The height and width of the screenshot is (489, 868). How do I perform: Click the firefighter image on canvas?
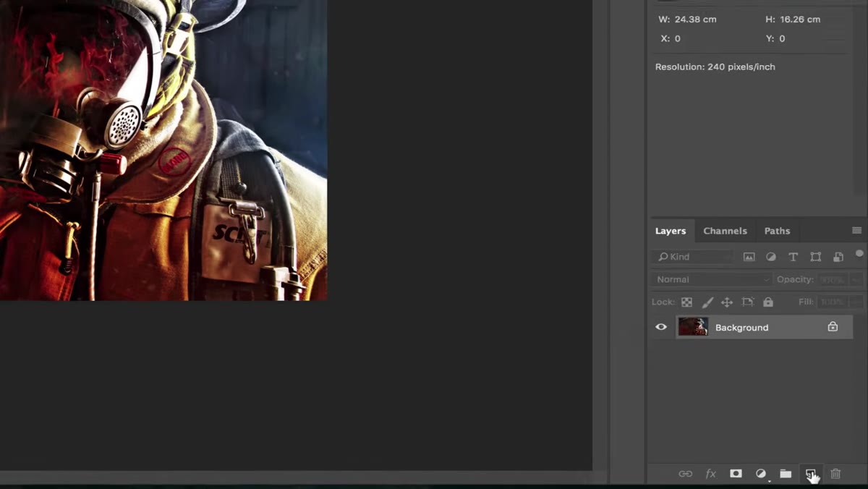point(163,150)
